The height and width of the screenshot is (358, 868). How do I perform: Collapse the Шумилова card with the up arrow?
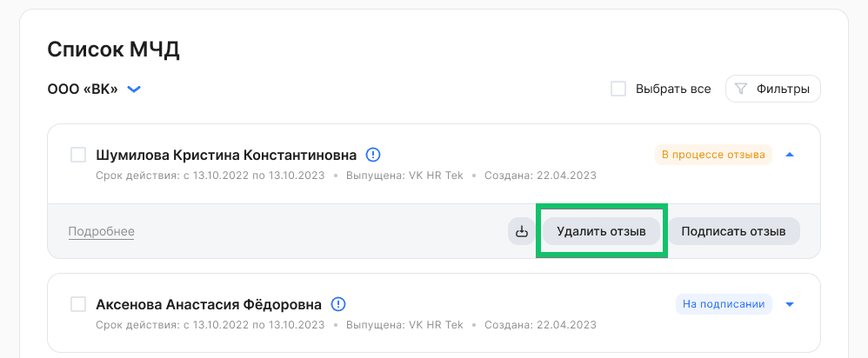790,155
